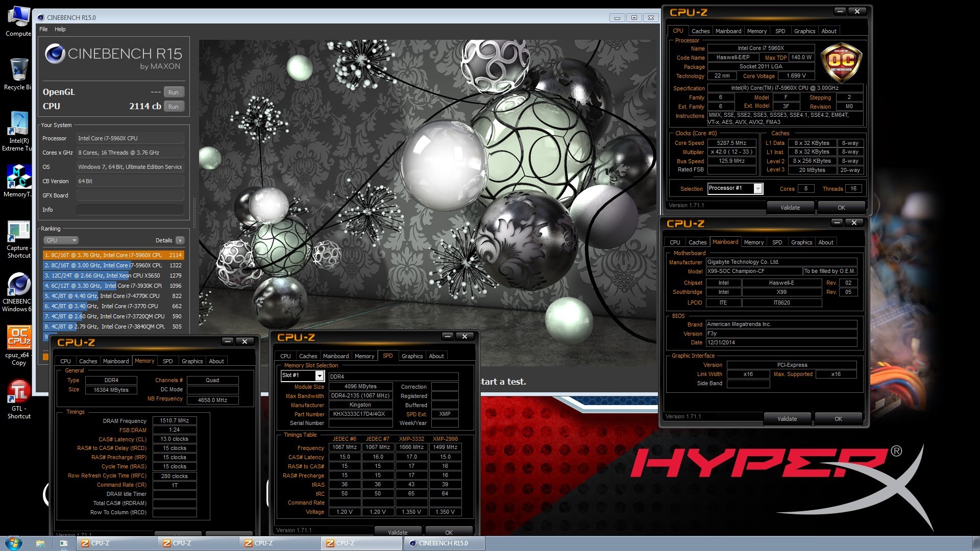Click the Core Speed 5287.5 MHz value
The height and width of the screenshot is (551, 980).
pyautogui.click(x=731, y=143)
